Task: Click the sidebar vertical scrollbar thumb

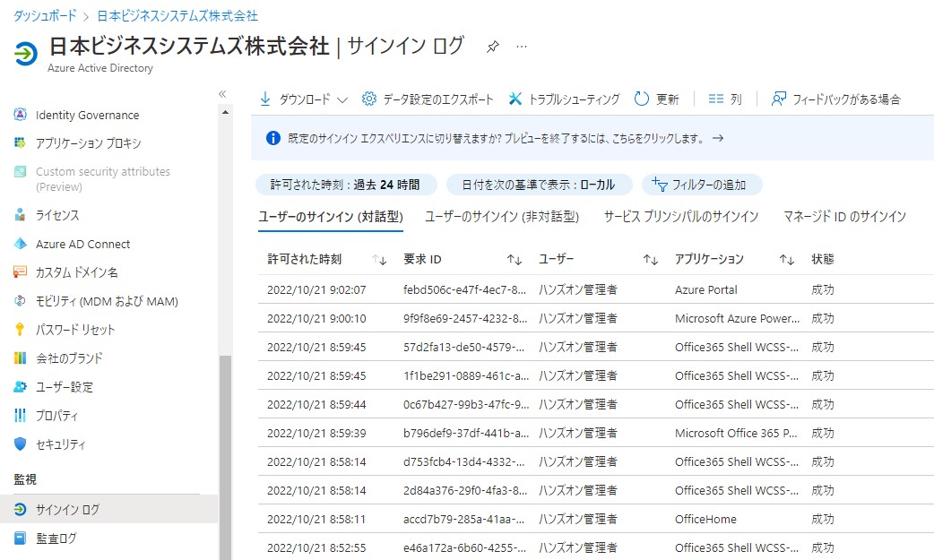Action: pyautogui.click(x=225, y=457)
